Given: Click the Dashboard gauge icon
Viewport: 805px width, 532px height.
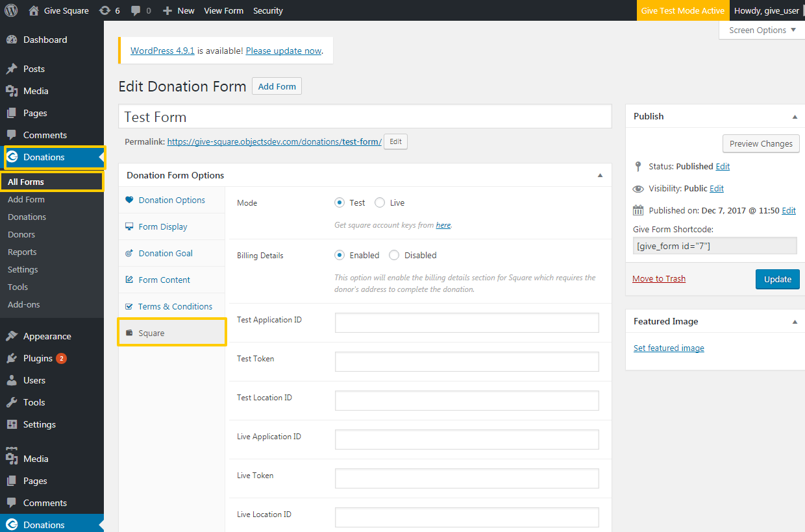Looking at the screenshot, I should click(12, 40).
